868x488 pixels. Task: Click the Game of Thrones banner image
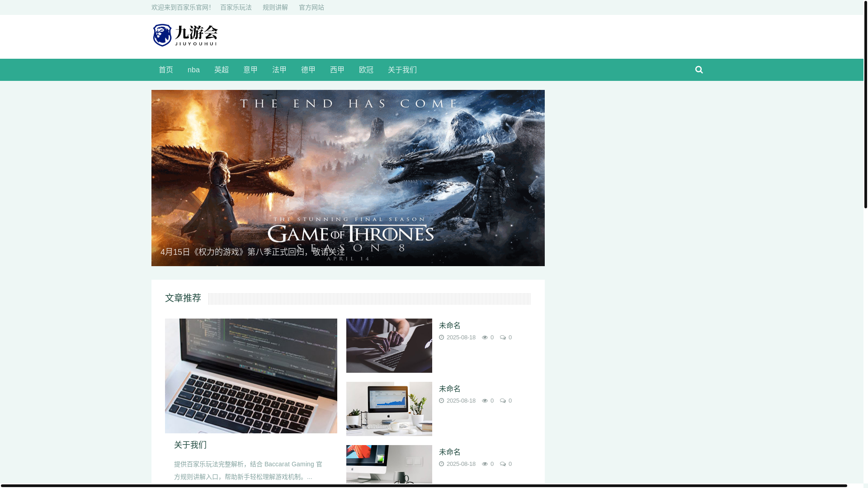(x=348, y=178)
